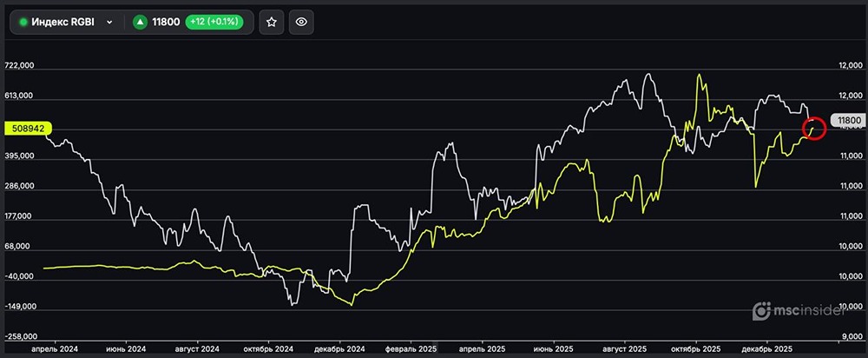Click the red circle marker on the chart
868x358 pixels.
point(815,128)
